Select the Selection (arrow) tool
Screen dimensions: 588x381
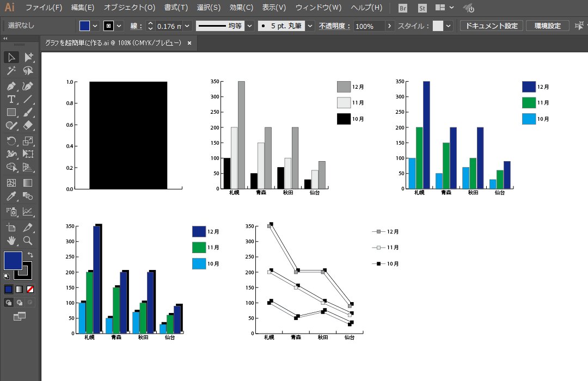coord(11,57)
